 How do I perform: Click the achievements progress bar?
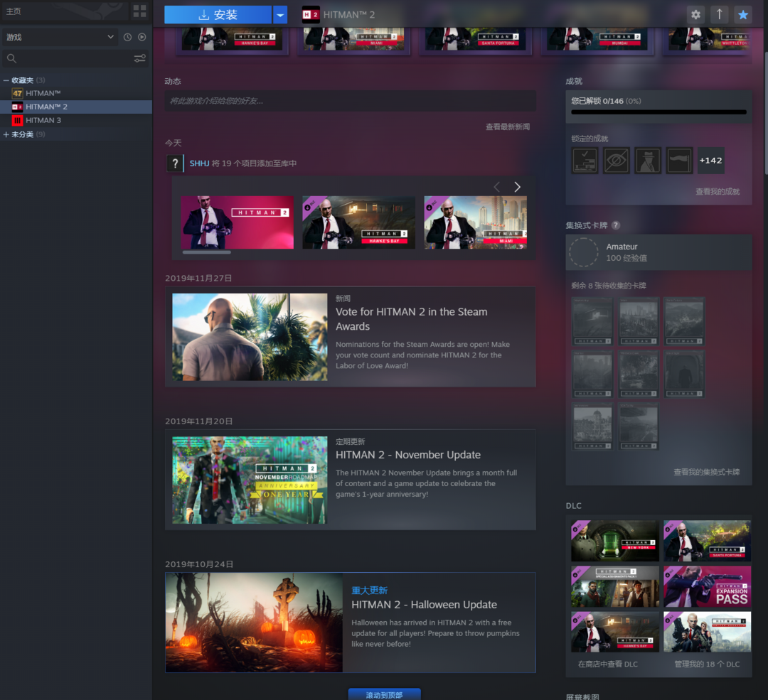pyautogui.click(x=658, y=112)
